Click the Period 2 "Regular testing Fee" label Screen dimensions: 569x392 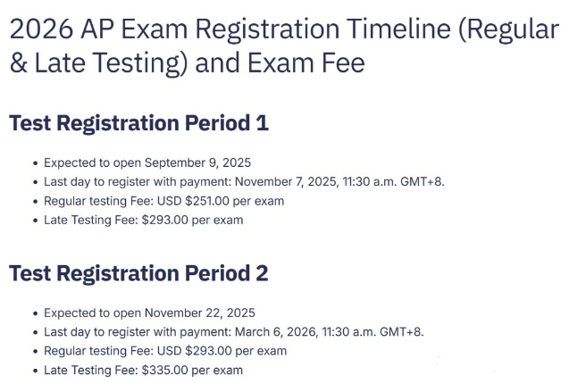[x=98, y=351]
